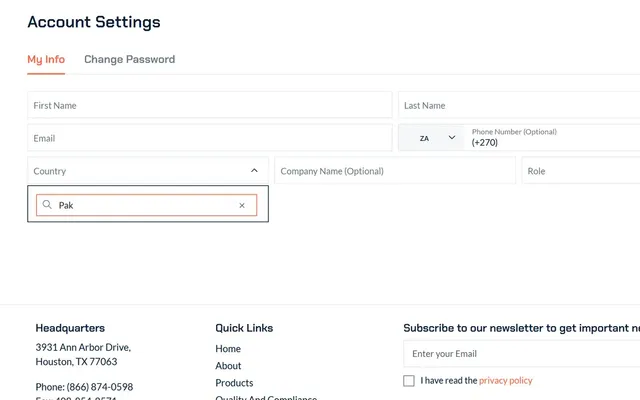Open the Products quick link
Viewport: 640px width, 400px height.
[x=234, y=383]
